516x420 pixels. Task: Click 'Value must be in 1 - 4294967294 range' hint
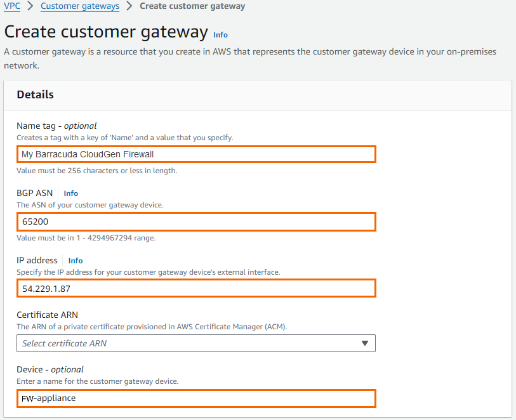[x=86, y=238]
